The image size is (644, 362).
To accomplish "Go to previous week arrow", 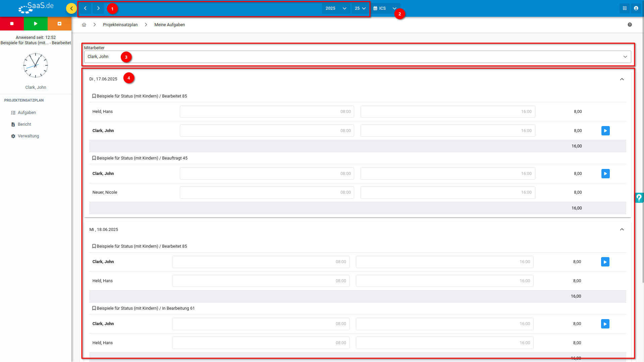I will tap(85, 8).
